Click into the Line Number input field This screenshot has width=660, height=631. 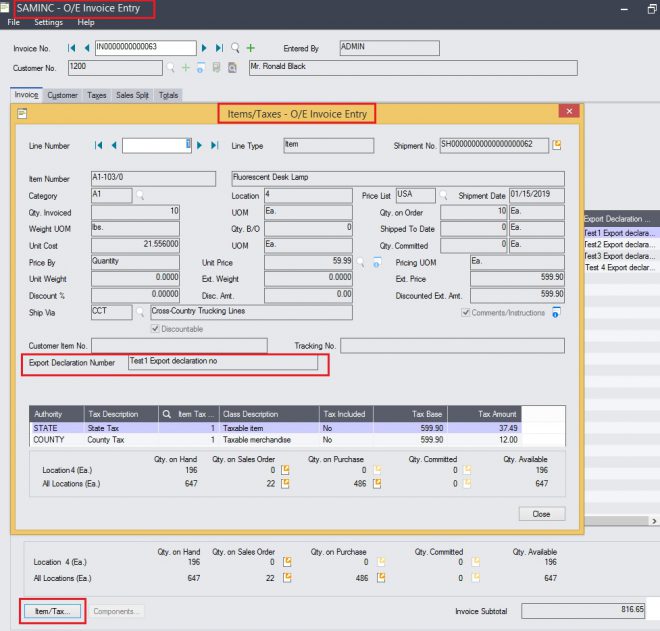point(156,145)
